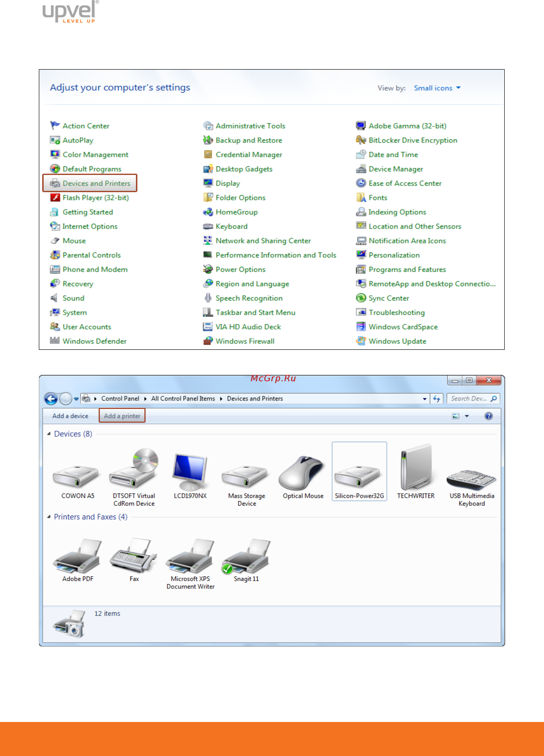Click Devices and Printers breadcrumb
Screen dimensions: 544x756
point(255,398)
